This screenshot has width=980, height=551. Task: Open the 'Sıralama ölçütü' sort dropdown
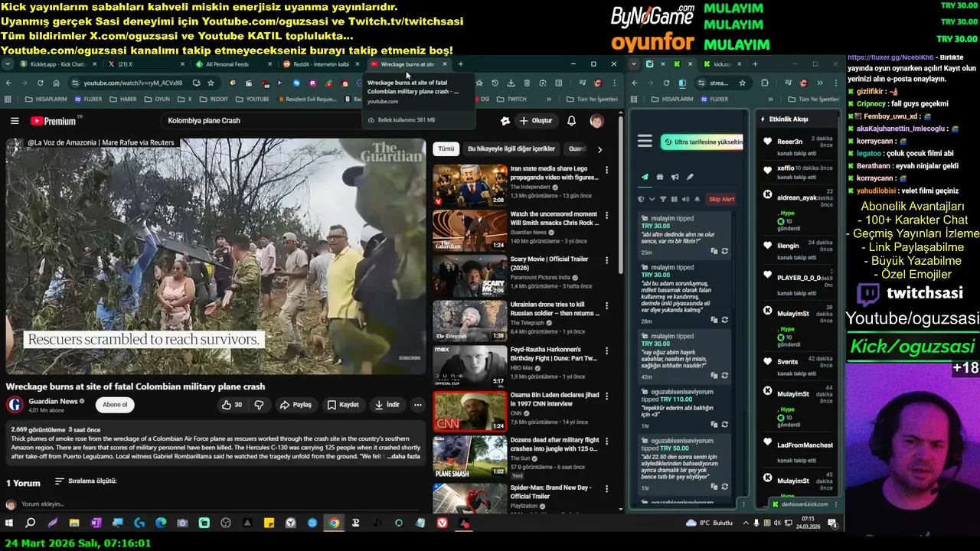point(85,481)
